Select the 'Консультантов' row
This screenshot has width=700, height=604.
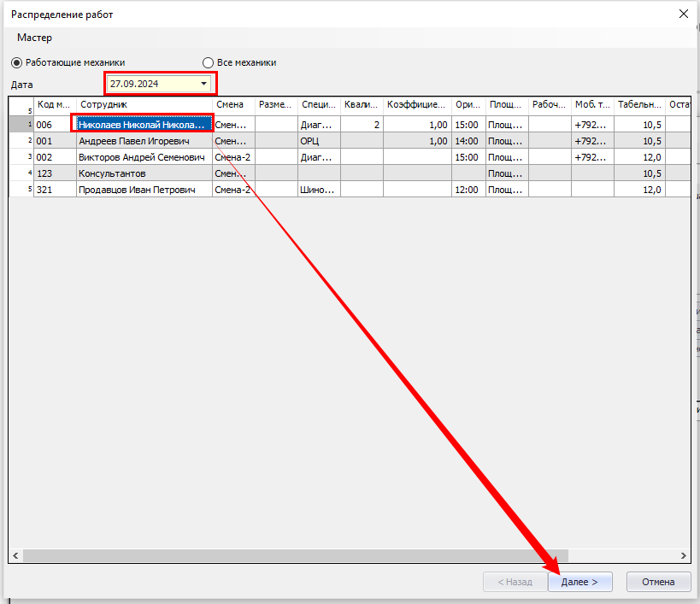coord(112,173)
